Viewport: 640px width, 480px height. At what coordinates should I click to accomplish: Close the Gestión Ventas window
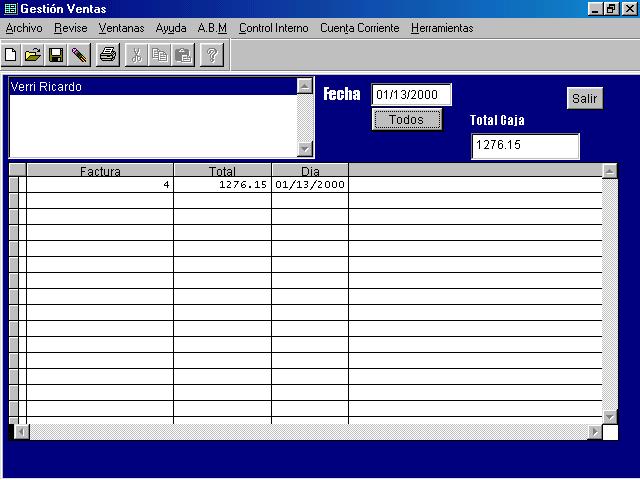pos(630,9)
